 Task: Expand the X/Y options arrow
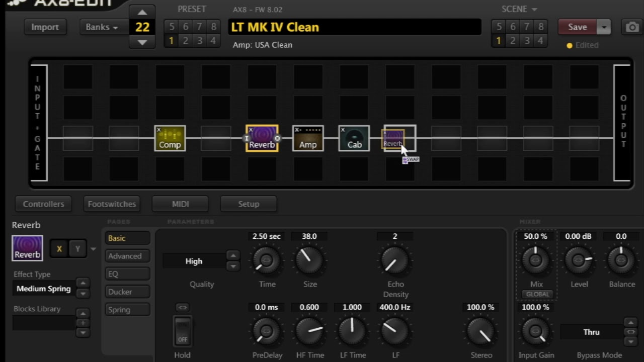[x=93, y=249]
